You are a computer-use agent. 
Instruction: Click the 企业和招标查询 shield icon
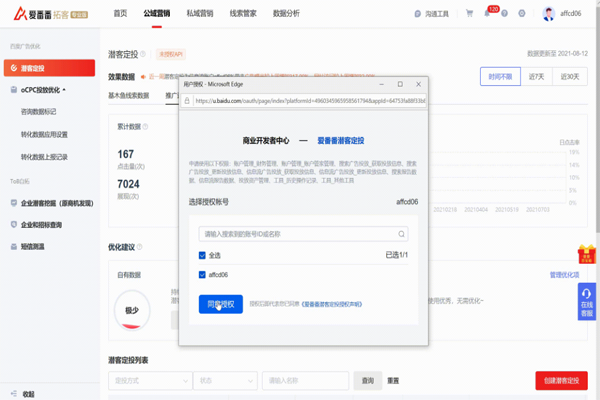tap(14, 225)
